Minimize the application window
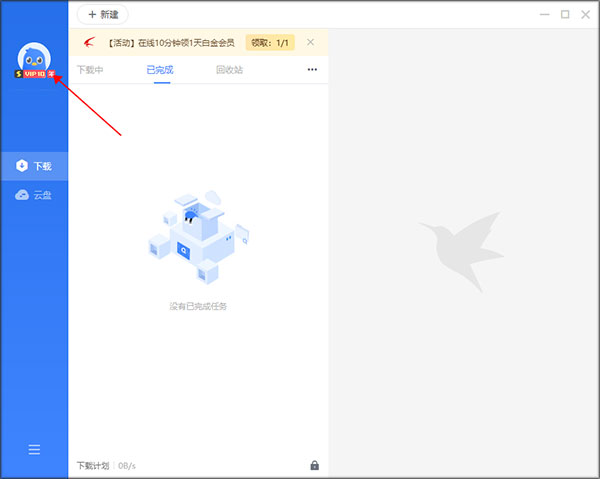Image resolution: width=600 pixels, height=479 pixels. pyautogui.click(x=545, y=15)
